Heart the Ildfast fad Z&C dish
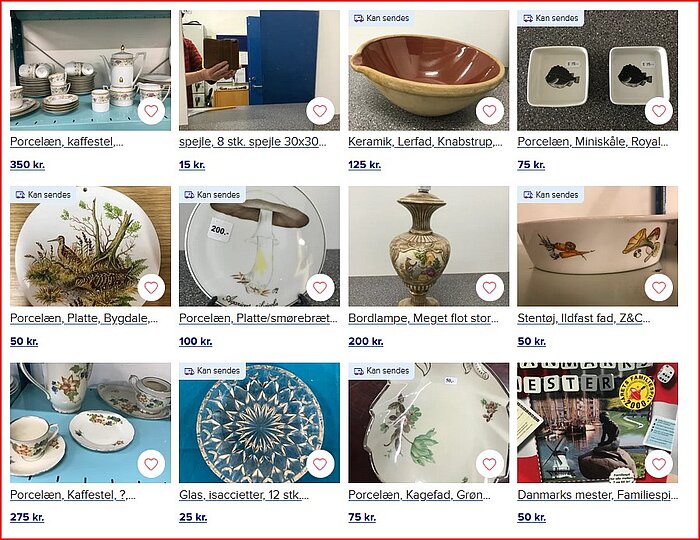Viewport: 700px width, 540px height. [x=659, y=288]
